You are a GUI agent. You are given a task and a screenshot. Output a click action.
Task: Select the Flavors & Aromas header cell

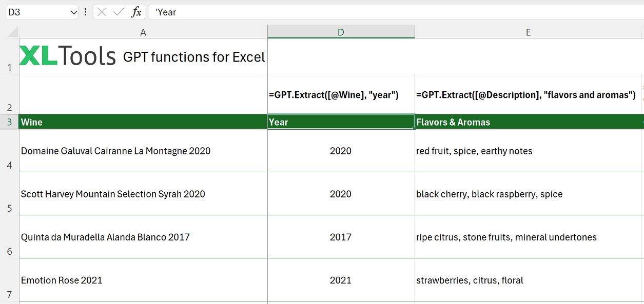coord(528,121)
